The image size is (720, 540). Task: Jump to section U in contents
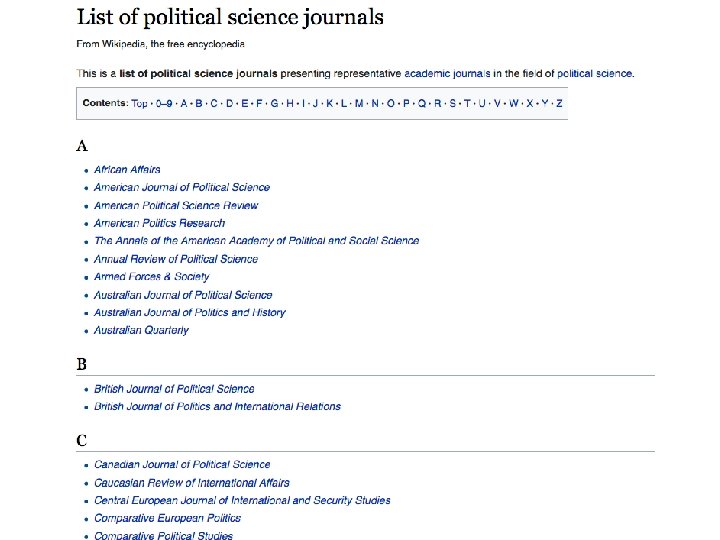click(x=482, y=103)
